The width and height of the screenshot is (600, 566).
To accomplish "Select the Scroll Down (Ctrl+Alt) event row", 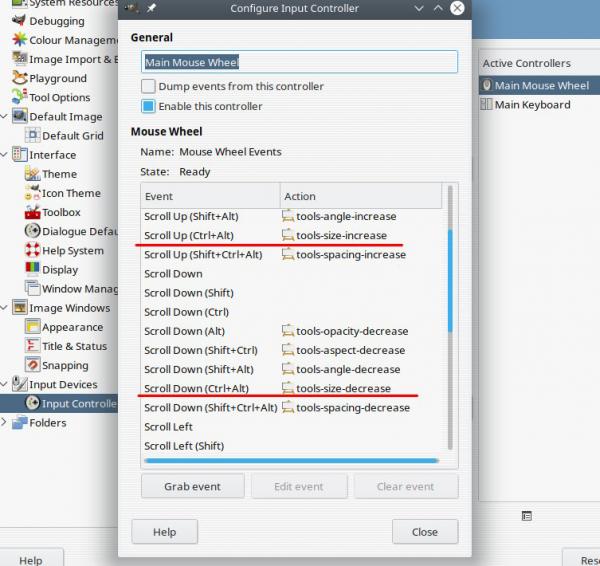I will [291, 388].
